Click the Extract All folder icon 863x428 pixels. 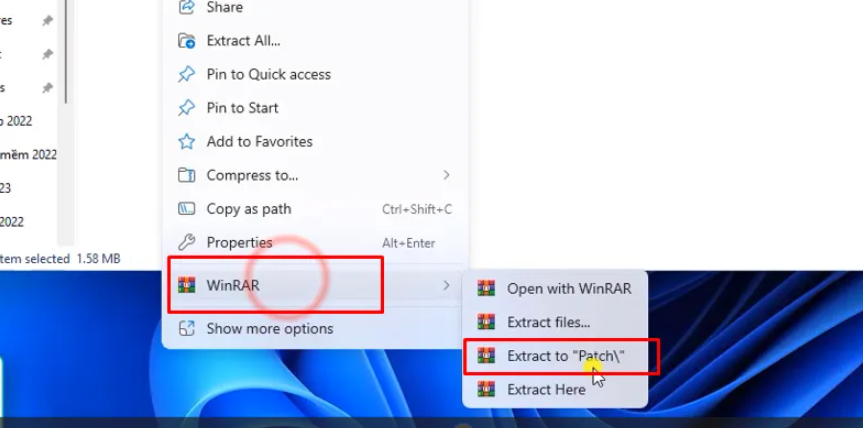coord(187,41)
